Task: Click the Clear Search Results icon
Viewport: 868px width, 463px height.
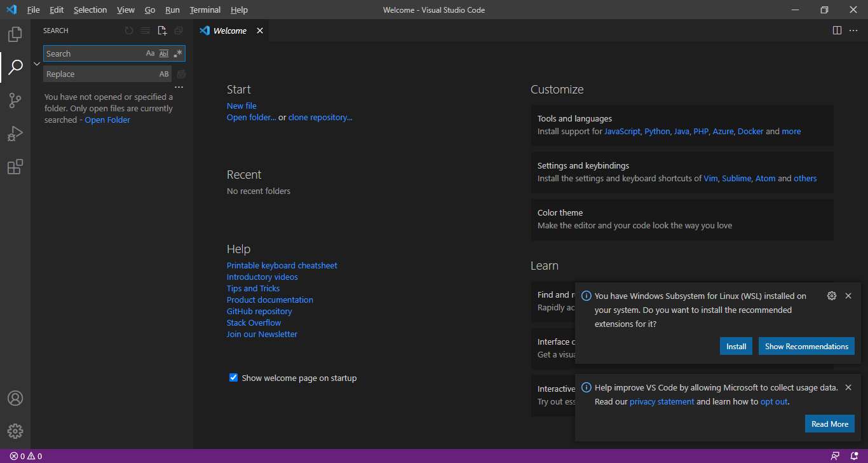Action: point(146,31)
